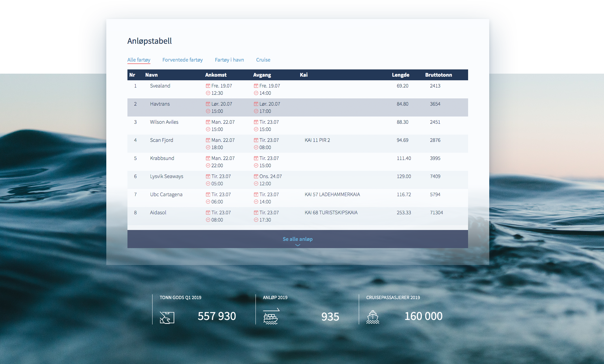Click the cargo hand icon beside 557 930
This screenshot has height=364, width=604.
(167, 318)
